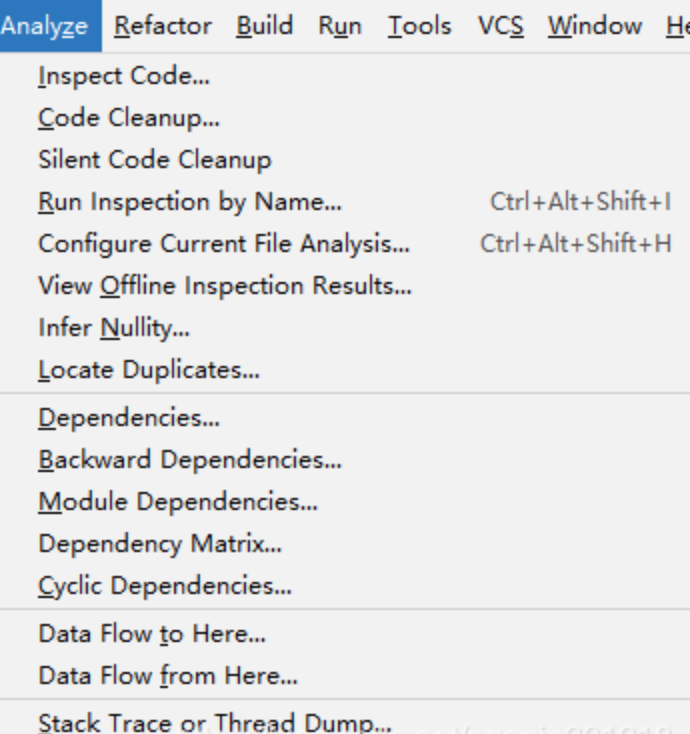This screenshot has height=734, width=690.
Task: Select Run Inspection by Name
Action: coord(190,202)
